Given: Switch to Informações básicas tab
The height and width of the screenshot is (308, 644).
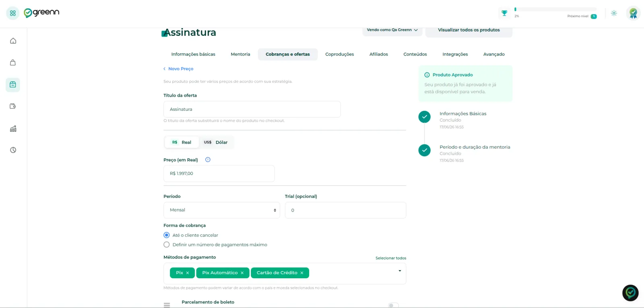Looking at the screenshot, I should tap(193, 54).
